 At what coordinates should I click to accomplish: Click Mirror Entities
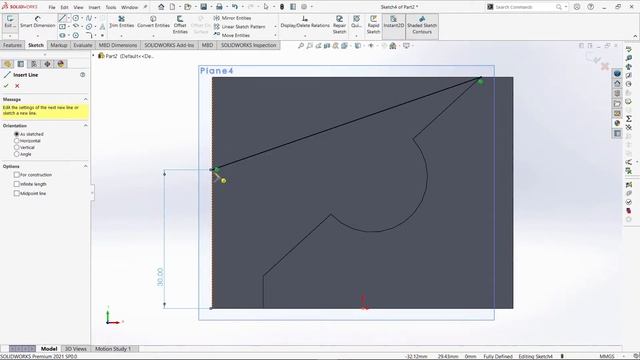[x=232, y=18]
